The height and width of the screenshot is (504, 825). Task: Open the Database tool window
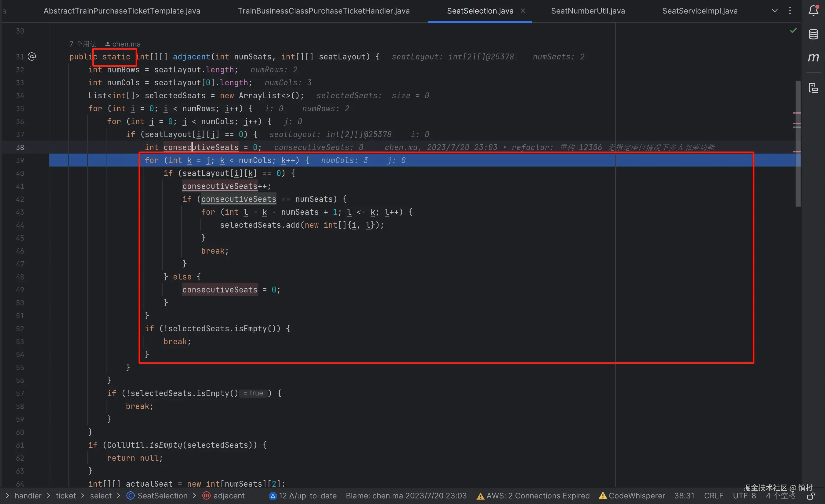click(x=813, y=34)
